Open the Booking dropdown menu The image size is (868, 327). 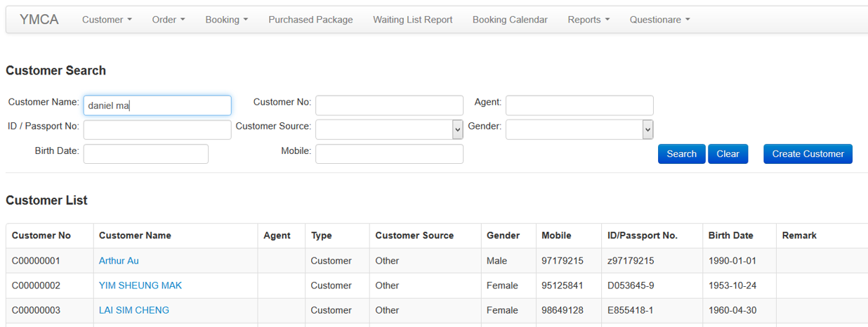pos(226,20)
